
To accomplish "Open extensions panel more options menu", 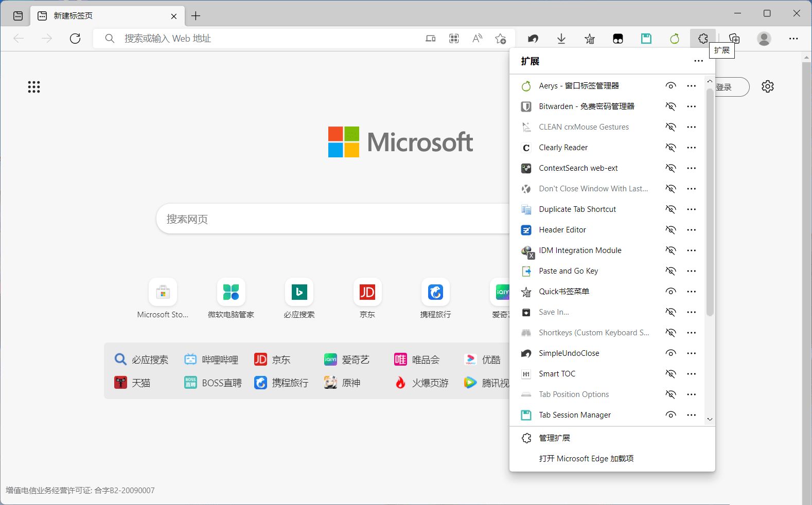I will 698,61.
